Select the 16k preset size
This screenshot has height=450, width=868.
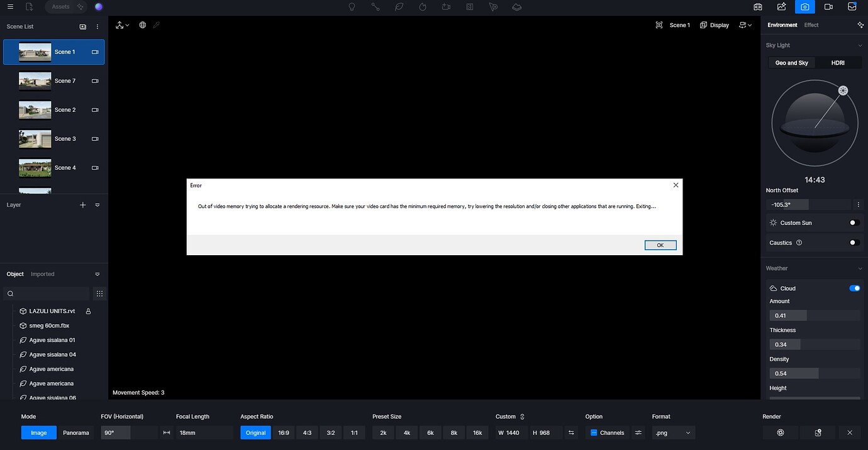(x=477, y=432)
